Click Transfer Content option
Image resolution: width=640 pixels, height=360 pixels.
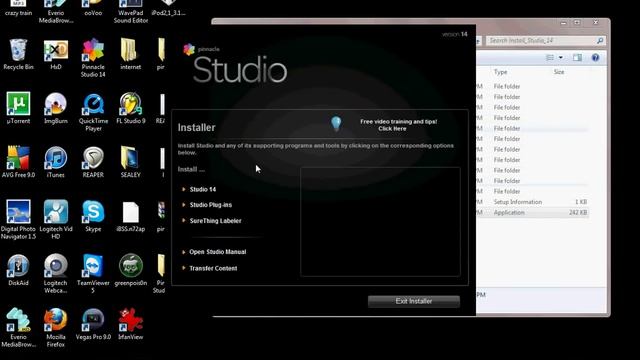pos(213,268)
